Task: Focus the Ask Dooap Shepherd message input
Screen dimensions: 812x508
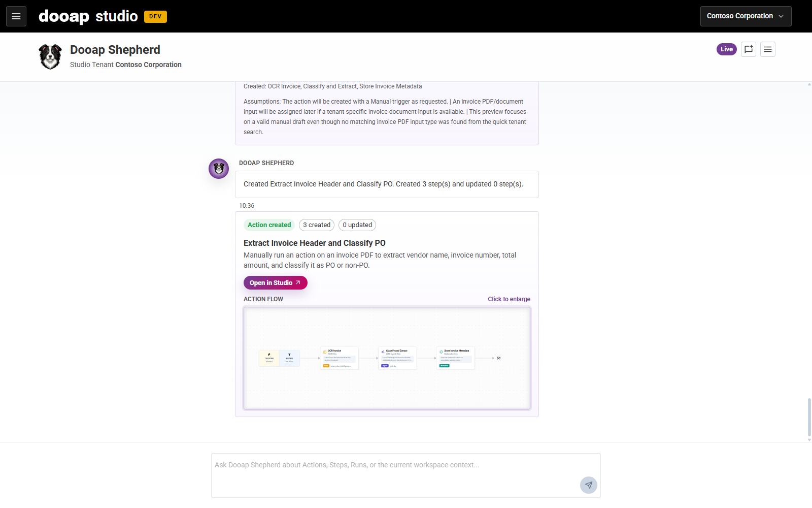Action: pyautogui.click(x=406, y=475)
